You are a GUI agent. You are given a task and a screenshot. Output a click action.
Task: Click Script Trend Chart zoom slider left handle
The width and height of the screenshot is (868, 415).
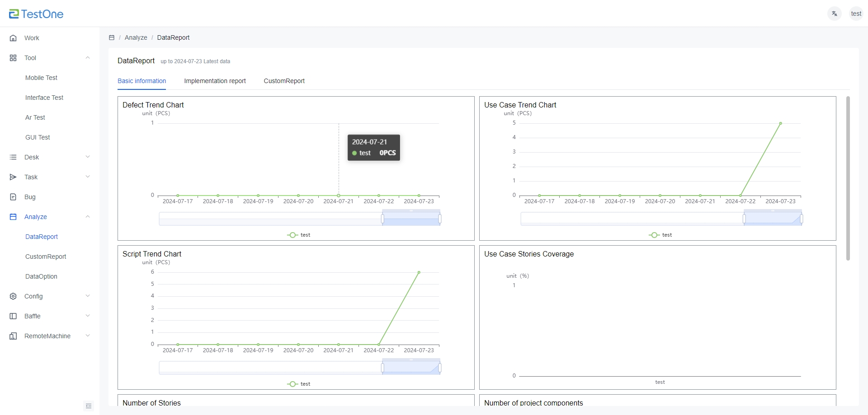[382, 368]
